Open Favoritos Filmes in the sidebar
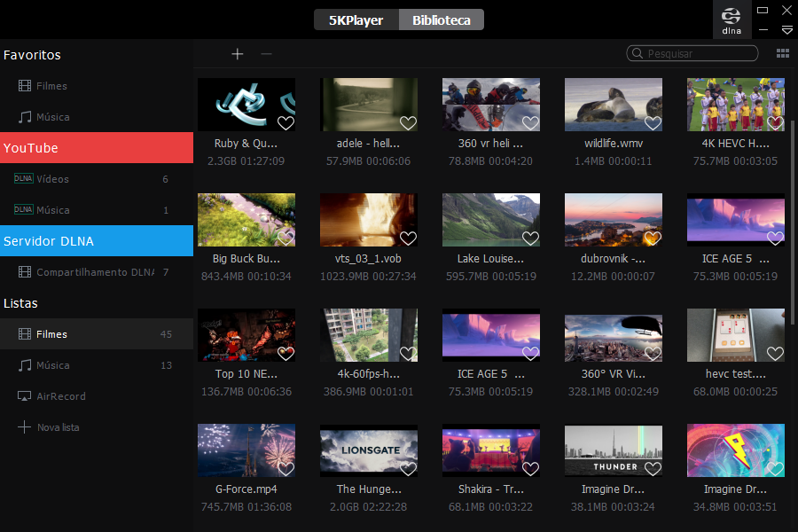 point(51,86)
